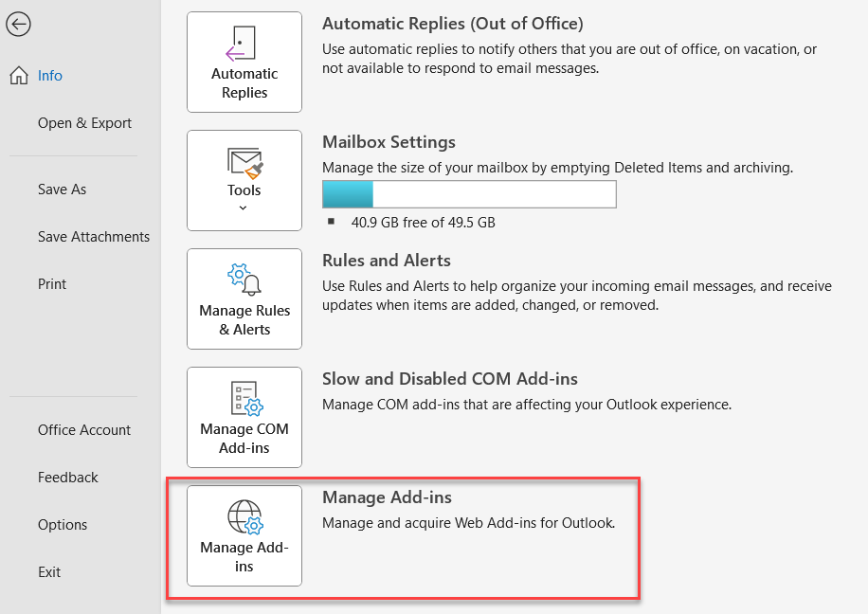The height and width of the screenshot is (614, 868).
Task: Open Office Account page
Action: (x=84, y=430)
